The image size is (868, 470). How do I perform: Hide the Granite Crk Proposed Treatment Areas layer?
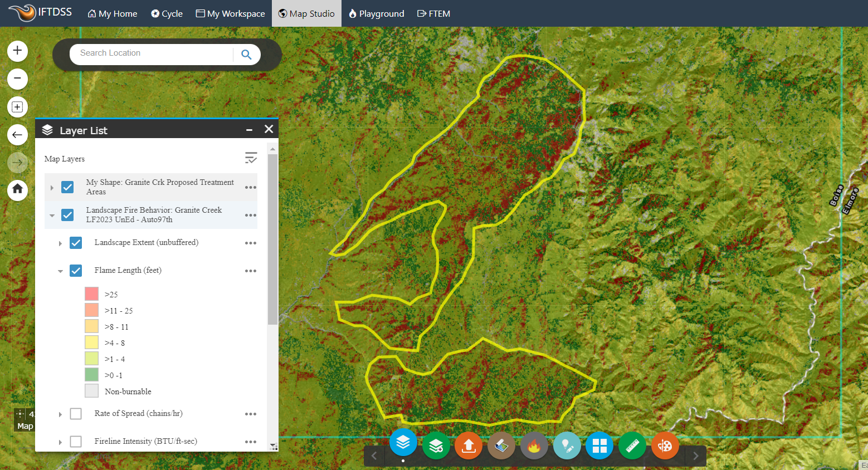click(x=67, y=187)
